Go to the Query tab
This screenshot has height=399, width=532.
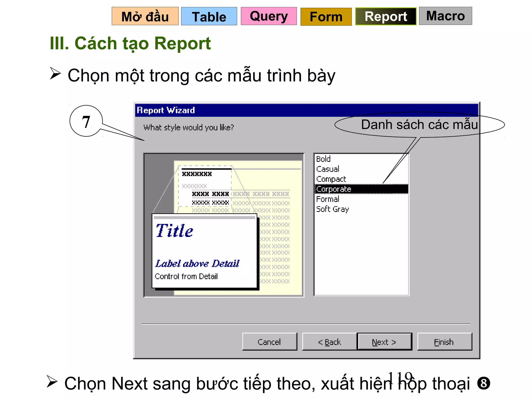(269, 16)
